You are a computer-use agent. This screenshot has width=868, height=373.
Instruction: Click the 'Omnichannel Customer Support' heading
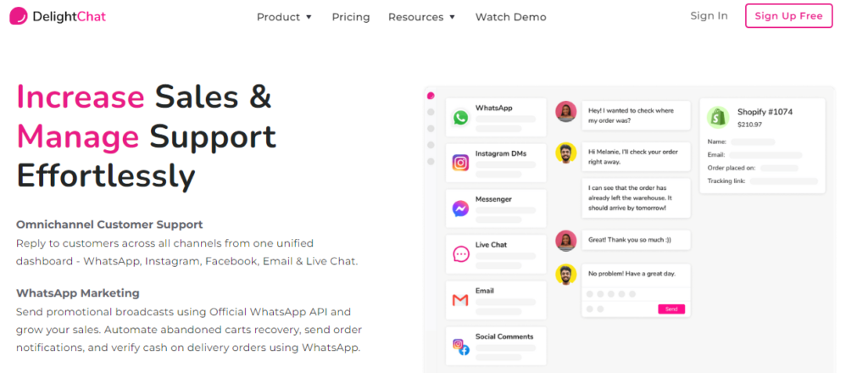109,225
